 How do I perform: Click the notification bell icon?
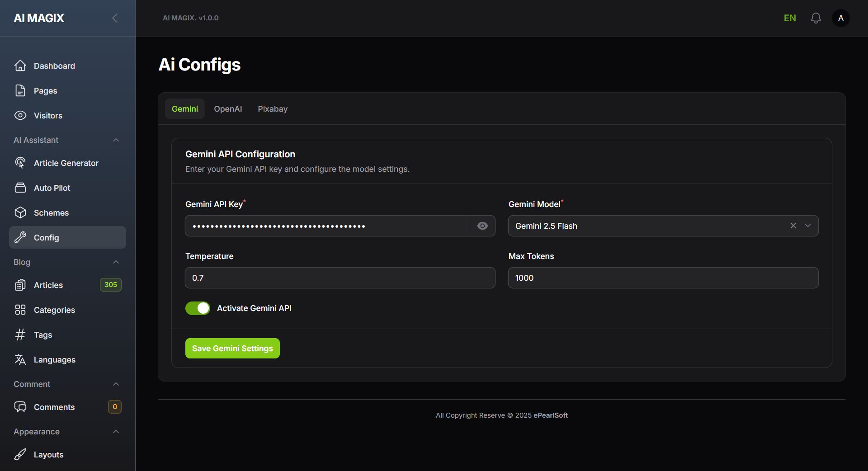816,18
